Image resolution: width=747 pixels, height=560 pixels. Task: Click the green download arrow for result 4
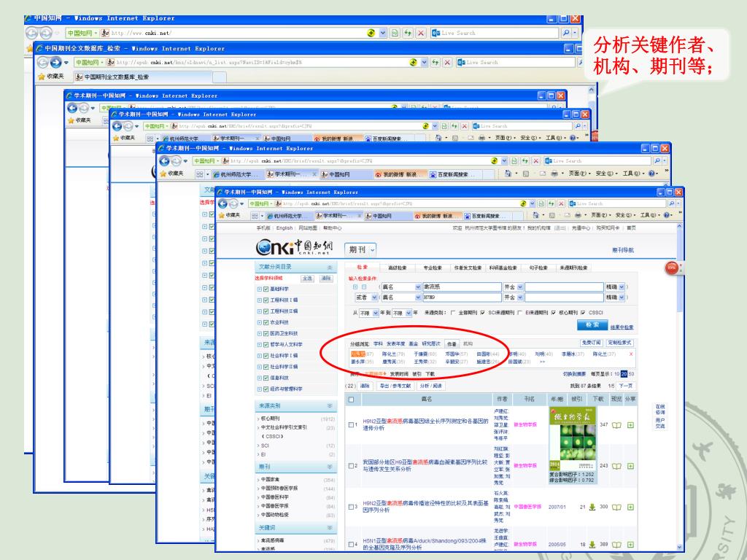click(x=592, y=544)
